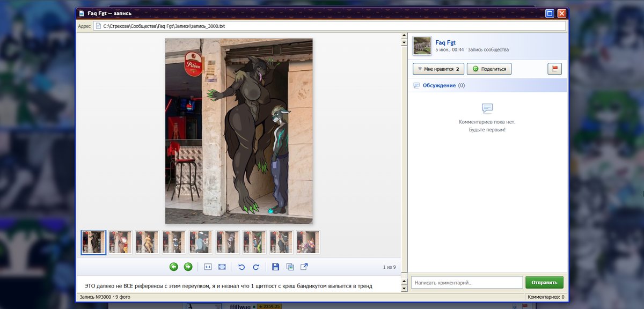Rotate image counterclockwise
The width and height of the screenshot is (644, 309).
[241, 267]
